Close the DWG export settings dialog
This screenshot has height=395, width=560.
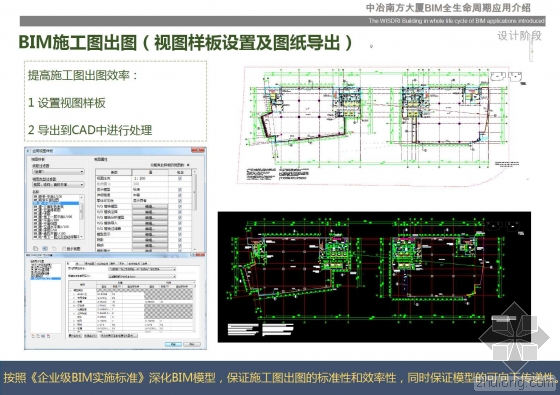pos(200,255)
